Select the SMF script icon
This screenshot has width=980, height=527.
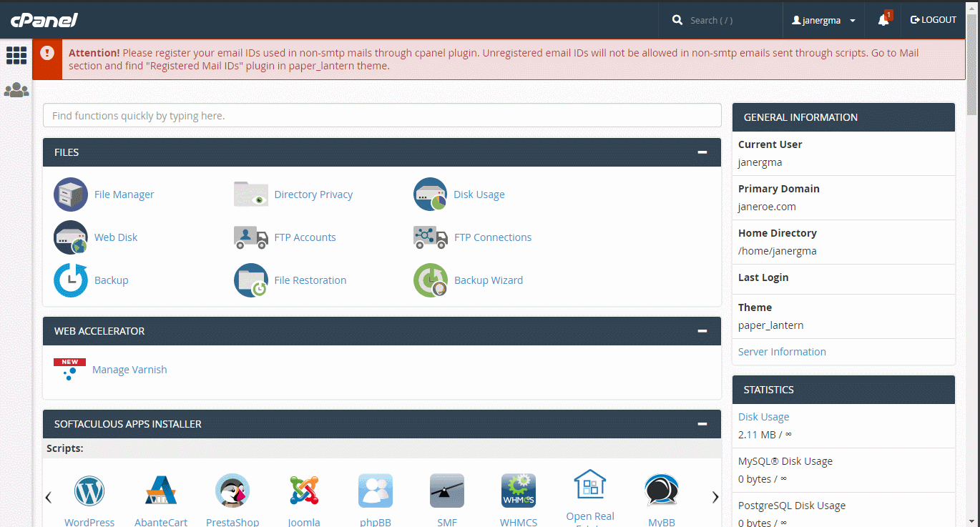click(447, 491)
